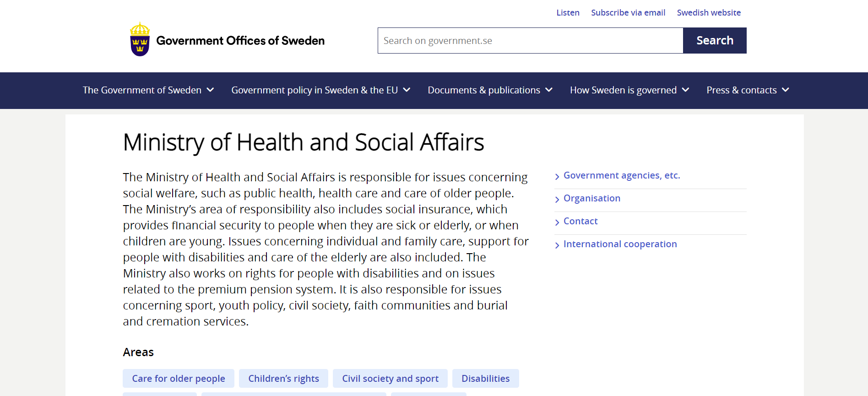Switch to the Swedish website

tap(709, 13)
